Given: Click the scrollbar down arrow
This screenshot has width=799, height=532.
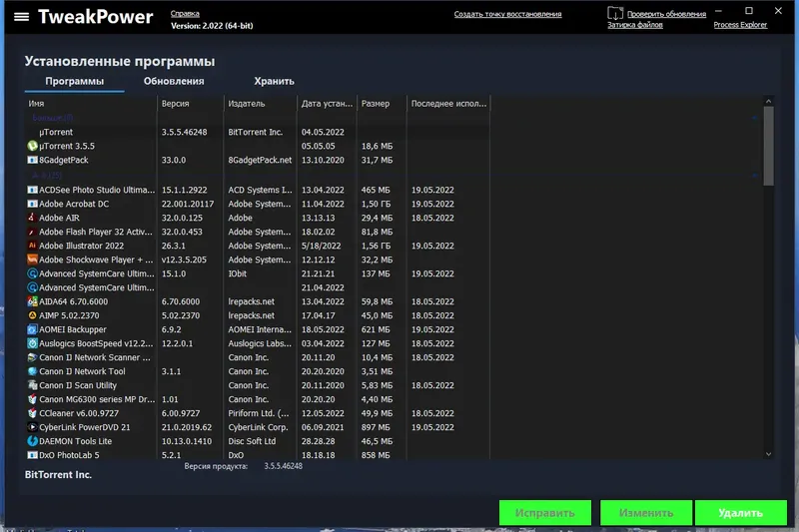Looking at the screenshot, I should (768, 454).
